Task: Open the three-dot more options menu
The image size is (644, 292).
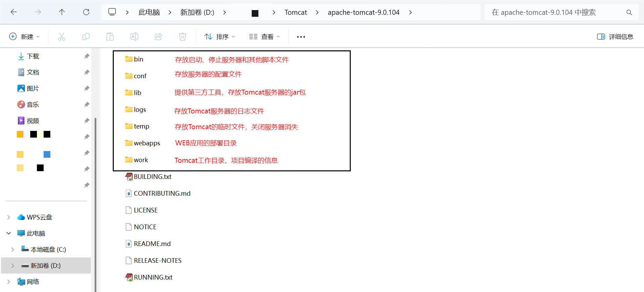Action: coord(301,37)
